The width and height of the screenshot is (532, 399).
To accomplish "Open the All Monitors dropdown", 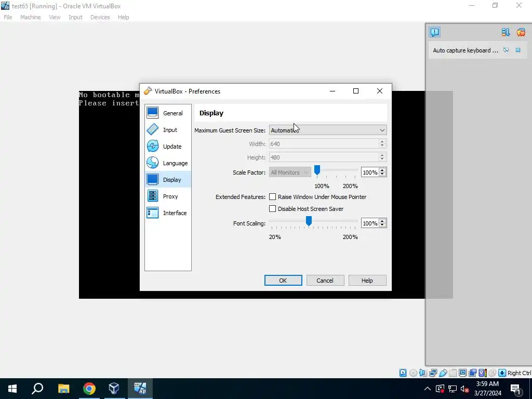I will point(290,172).
